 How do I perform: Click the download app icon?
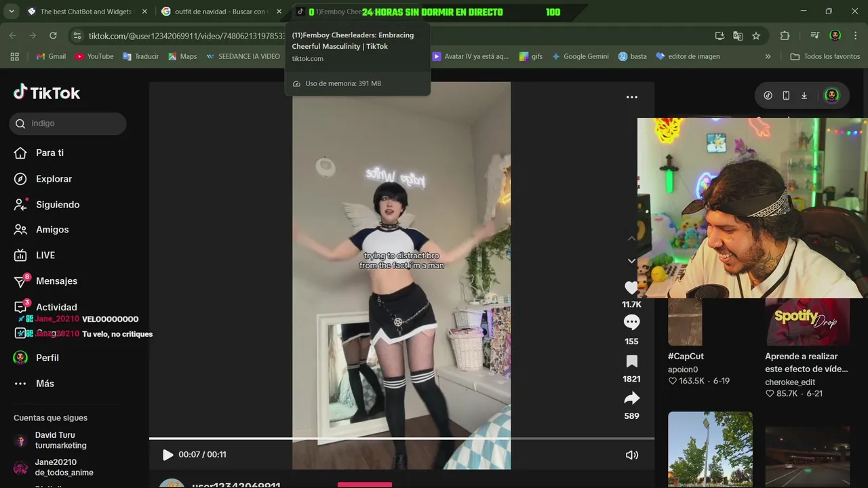coord(804,96)
